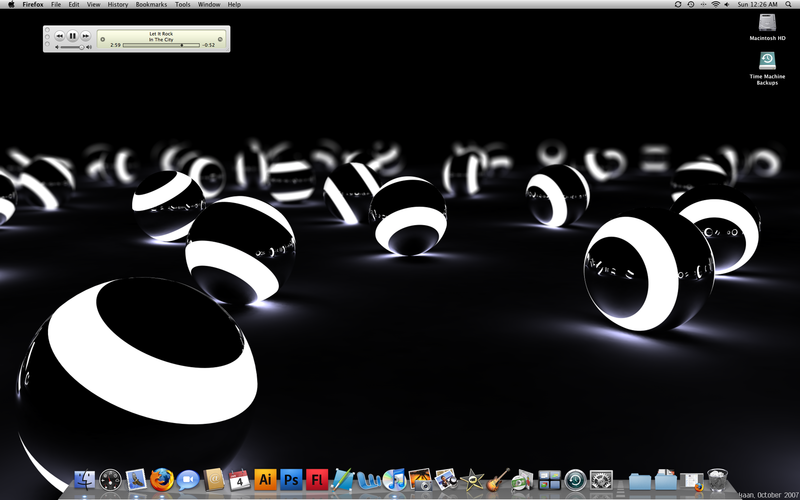This screenshot has width=800, height=500.
Task: Open the File menu
Action: click(56, 4)
